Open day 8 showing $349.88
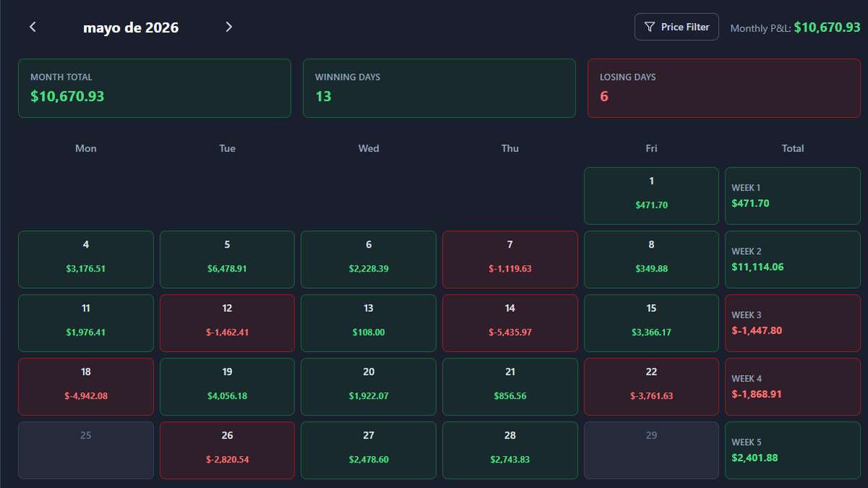868x488 pixels. (652, 259)
